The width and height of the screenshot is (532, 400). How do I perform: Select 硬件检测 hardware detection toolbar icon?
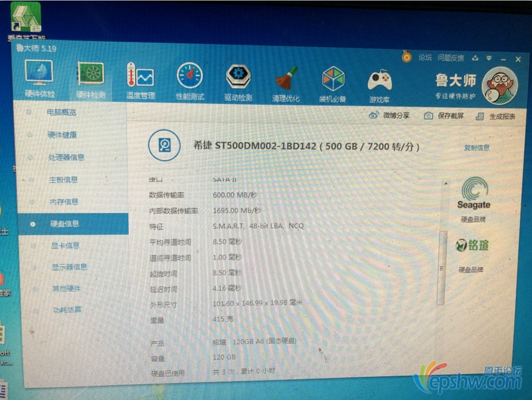91,80
